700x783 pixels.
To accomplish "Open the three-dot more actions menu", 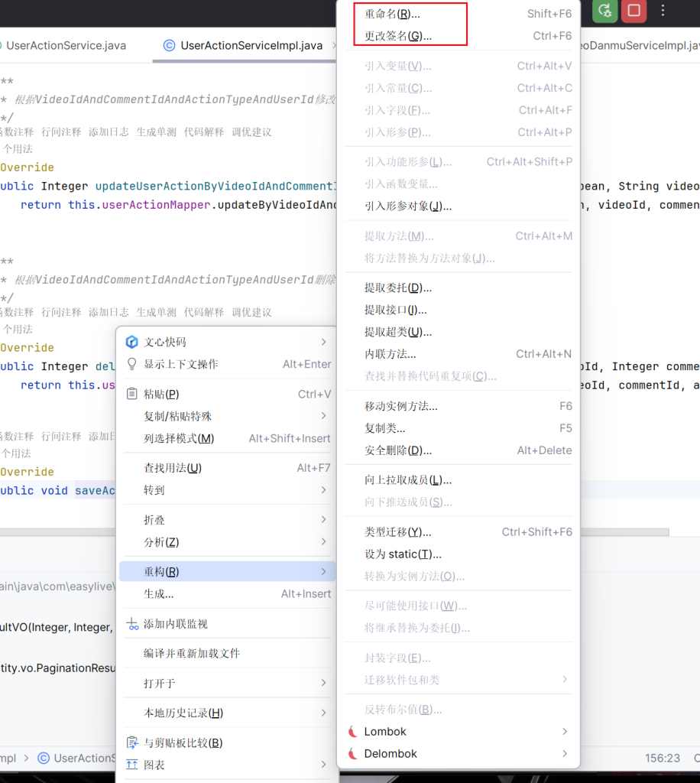I will click(x=663, y=11).
